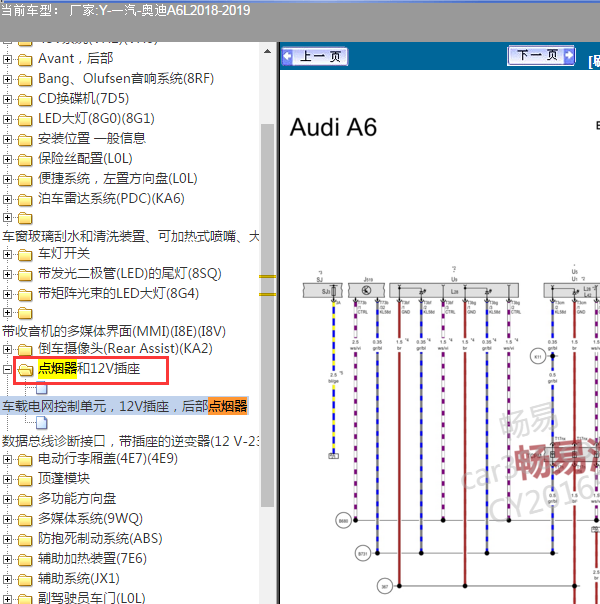This screenshot has width=600, height=604.
Task: Expand 顶蓬模块 node
Action: [x=7, y=480]
